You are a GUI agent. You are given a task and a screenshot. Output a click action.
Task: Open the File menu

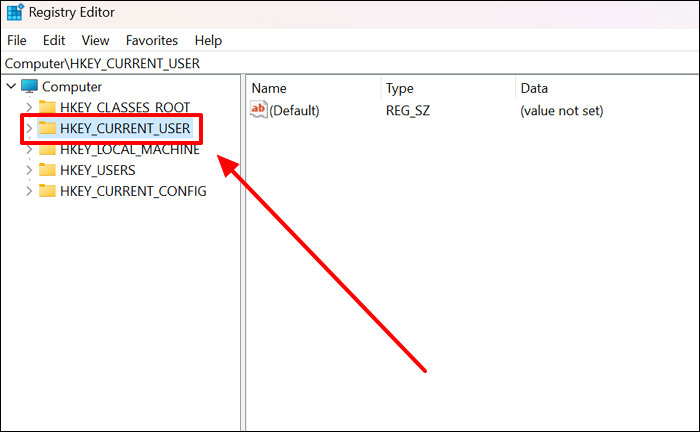click(17, 41)
